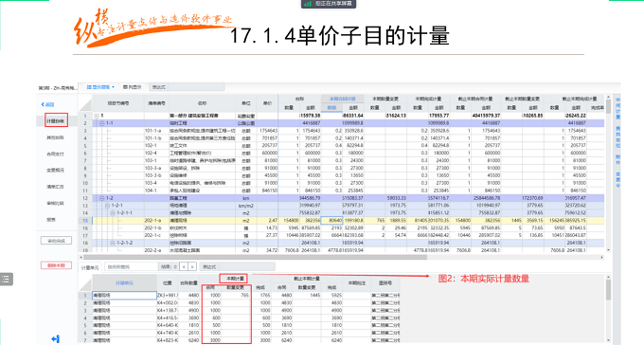The image size is (644, 345).
Task: Select 合同支付 in left sidebar
Action: pyautogui.click(x=55, y=154)
